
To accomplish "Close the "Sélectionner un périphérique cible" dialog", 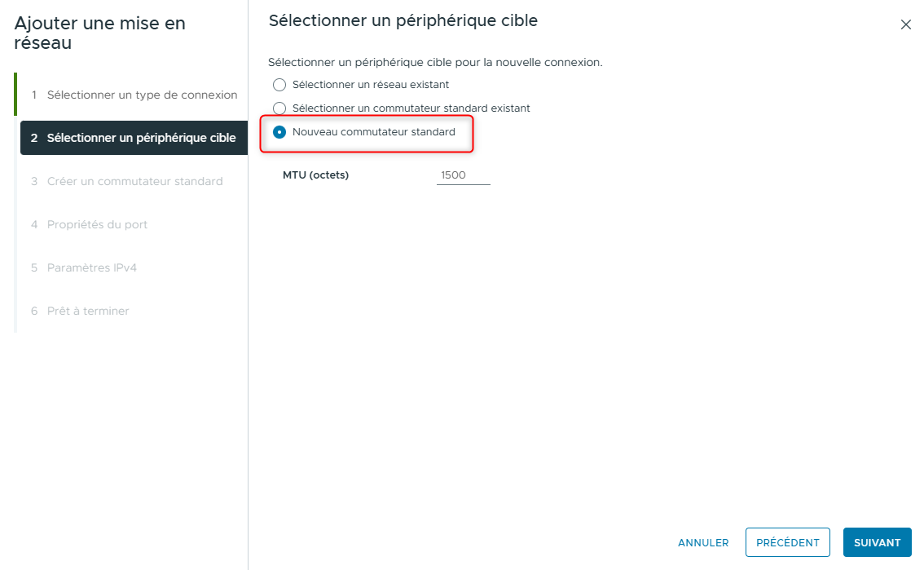I will 906,24.
